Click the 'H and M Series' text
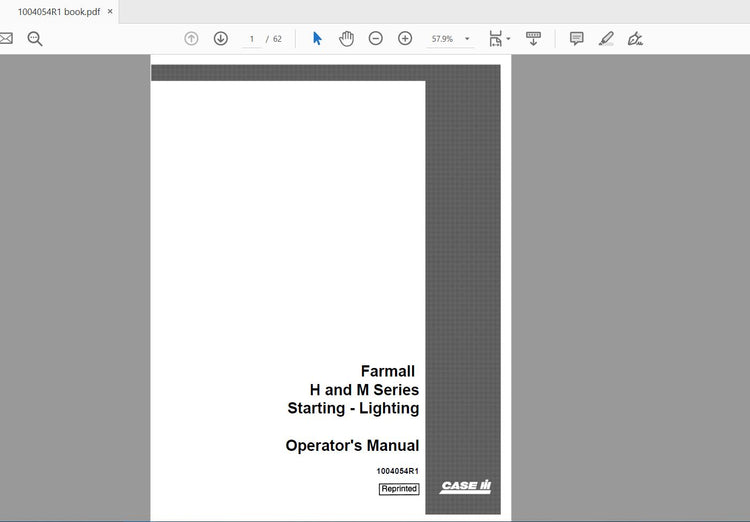This screenshot has height=522, width=750. click(x=364, y=389)
